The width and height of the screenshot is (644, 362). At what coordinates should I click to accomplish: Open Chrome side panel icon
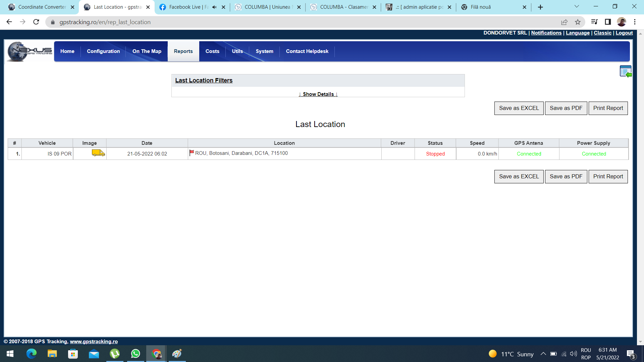[608, 22]
